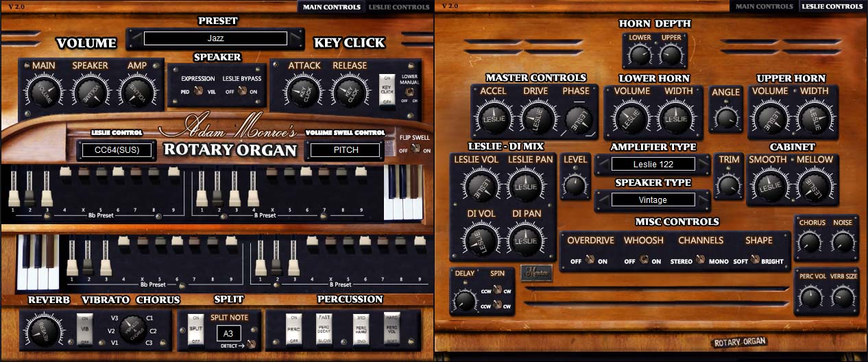This screenshot has width=868, height=362.
Task: Click the Speaker volume knob
Action: [91, 93]
